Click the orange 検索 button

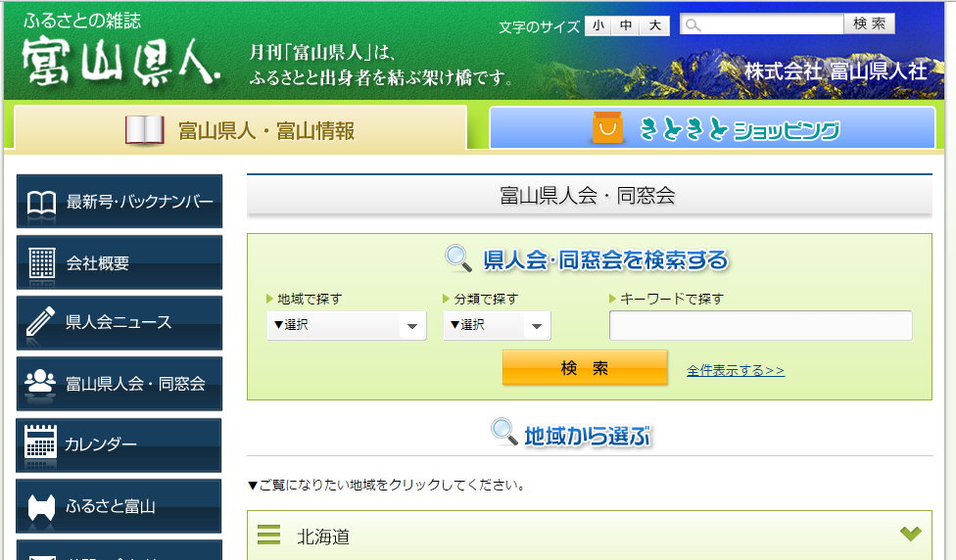(x=585, y=367)
